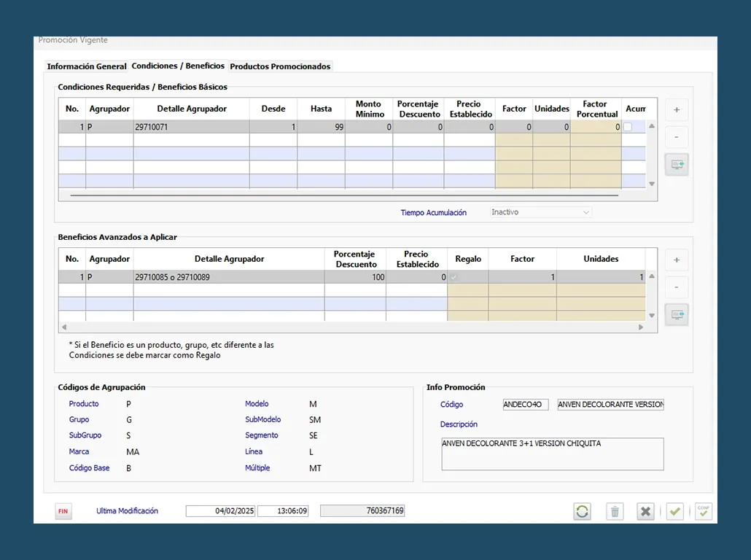Add a row with Condiciones Requeridas plus button
This screenshot has height=560, width=751.
(677, 110)
